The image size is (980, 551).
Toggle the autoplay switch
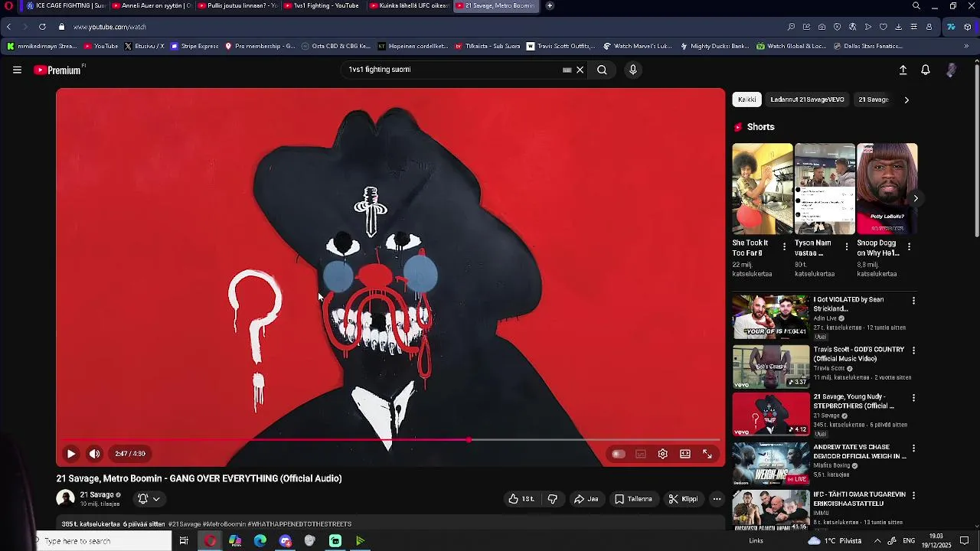[618, 454]
